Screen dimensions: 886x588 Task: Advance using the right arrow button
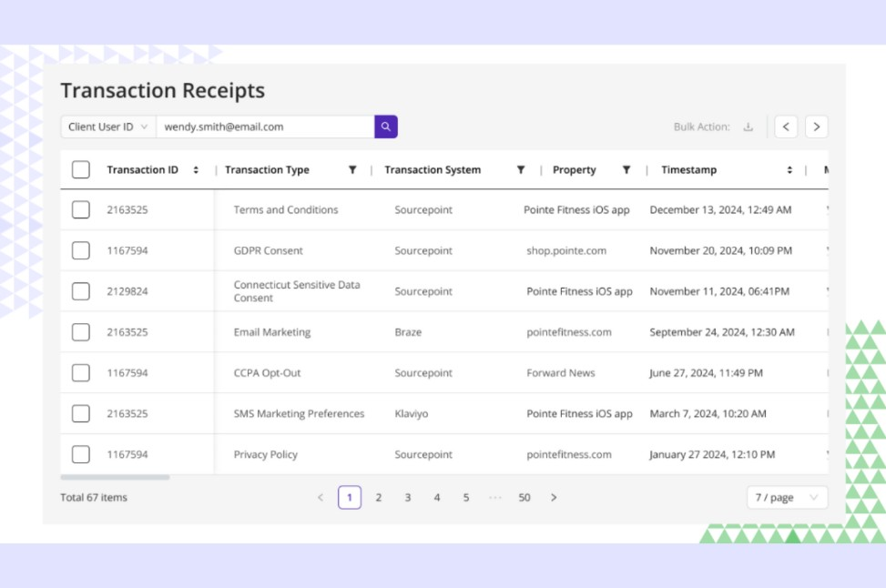(x=816, y=126)
